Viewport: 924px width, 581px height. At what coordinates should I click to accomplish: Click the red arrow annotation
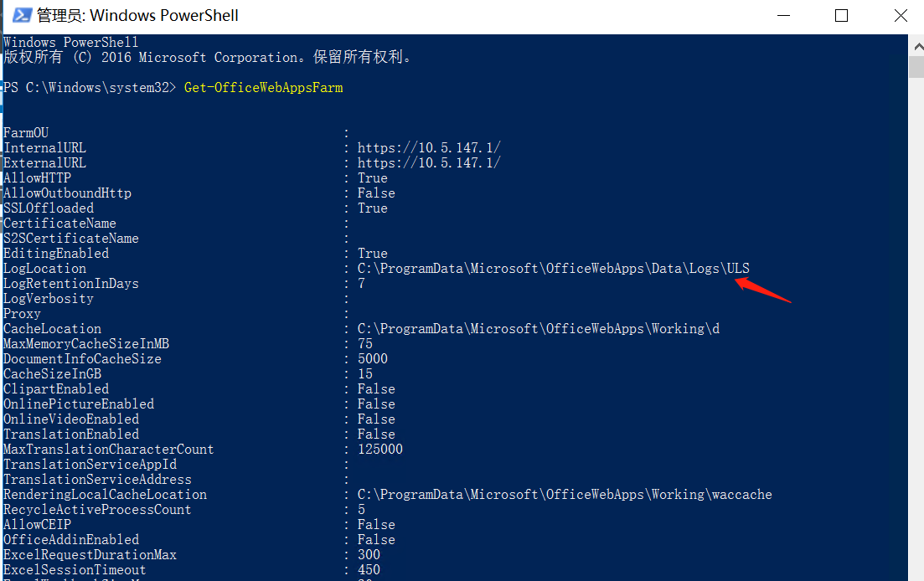pos(763,290)
